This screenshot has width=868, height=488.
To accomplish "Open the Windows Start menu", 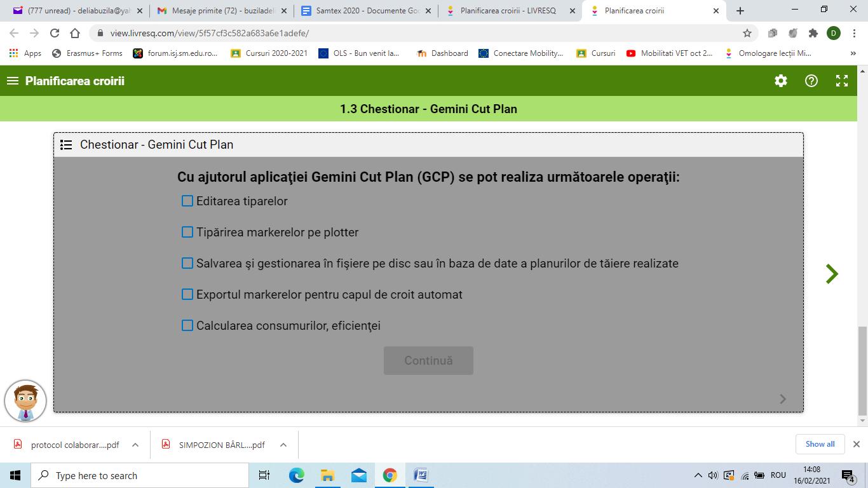I will click(x=15, y=475).
